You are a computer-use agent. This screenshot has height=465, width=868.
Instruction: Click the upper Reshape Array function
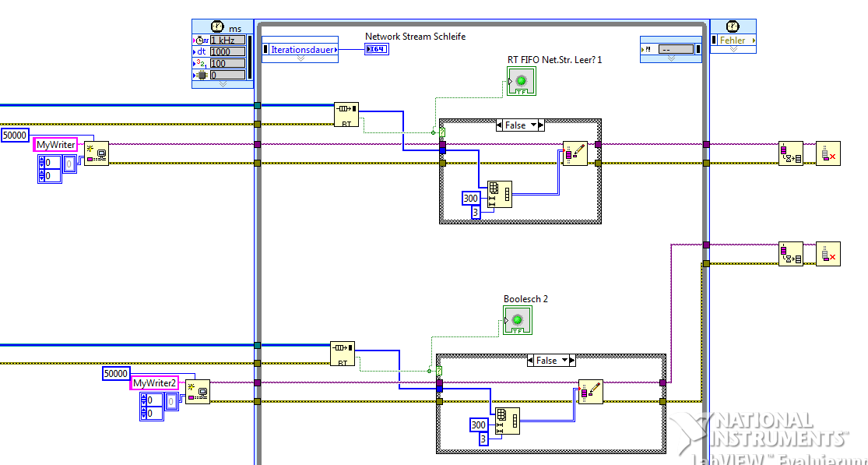[x=500, y=194]
